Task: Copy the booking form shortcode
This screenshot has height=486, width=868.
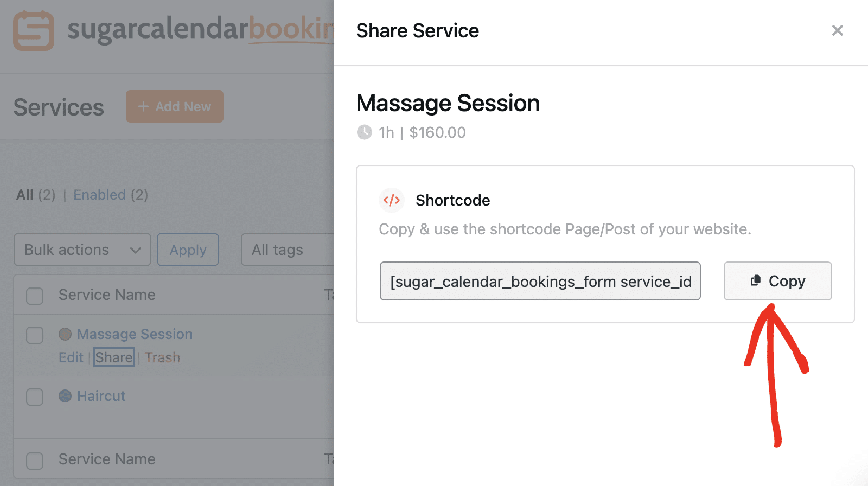Action: (777, 281)
